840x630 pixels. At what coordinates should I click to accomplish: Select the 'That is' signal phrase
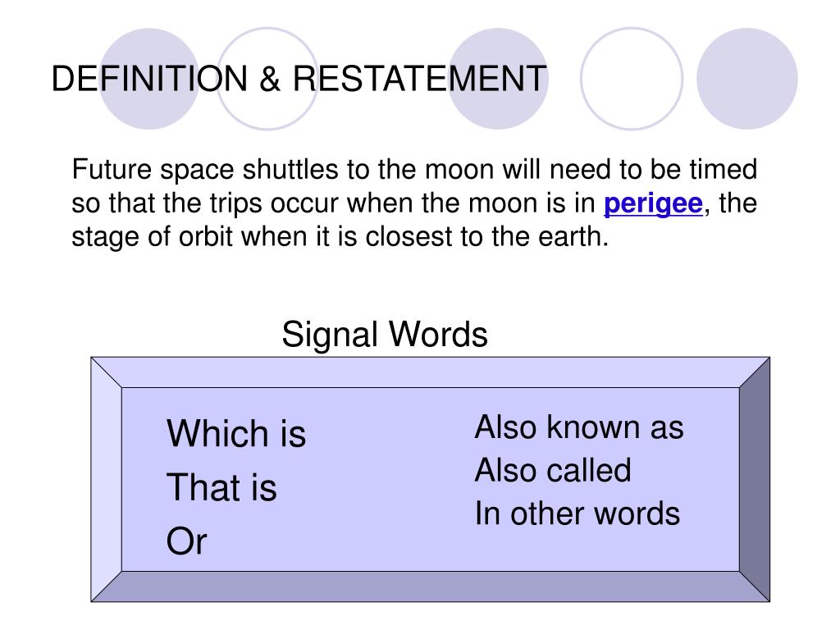click(221, 487)
